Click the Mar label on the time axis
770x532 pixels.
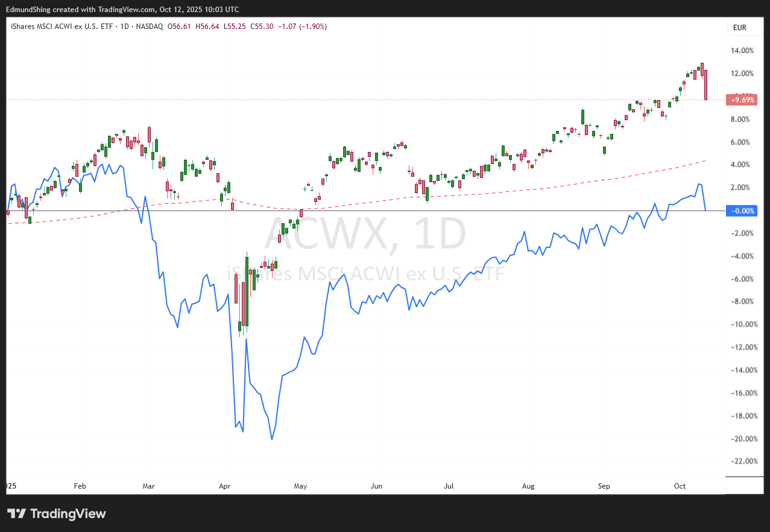[150, 486]
